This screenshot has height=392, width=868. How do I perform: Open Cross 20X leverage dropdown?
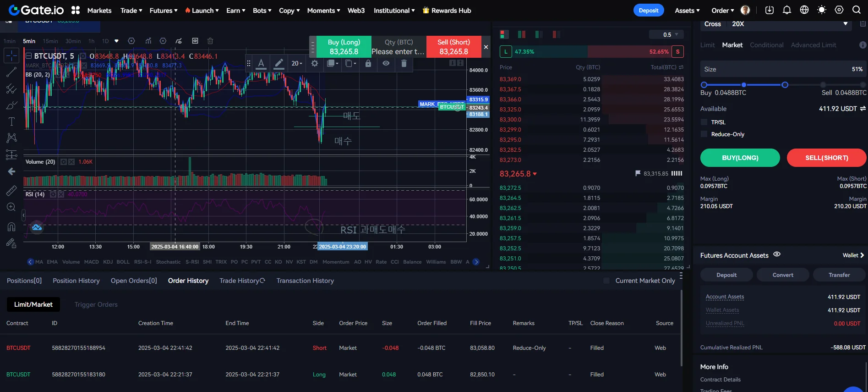pyautogui.click(x=776, y=24)
